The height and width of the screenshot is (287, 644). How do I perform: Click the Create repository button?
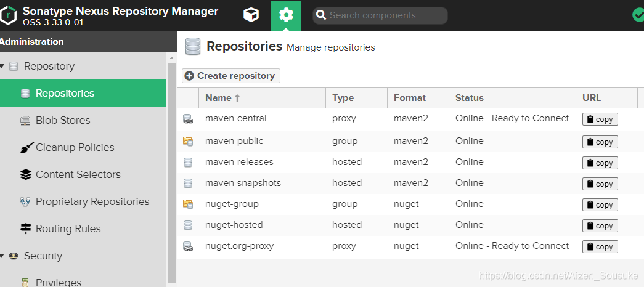[230, 76]
